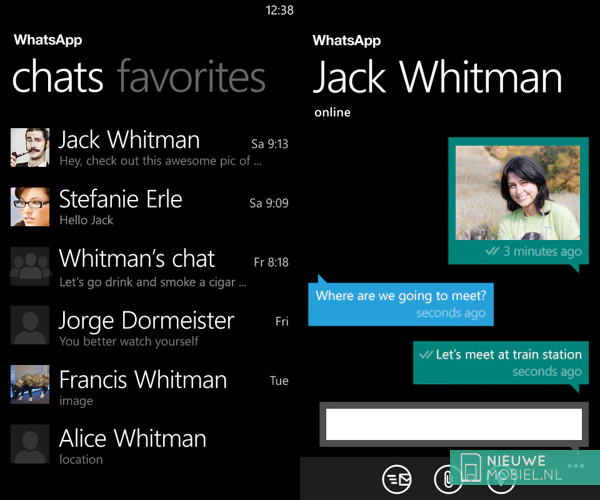
Task: Tap the 'Hey, check out this awesome pic' preview
Action: [160, 161]
